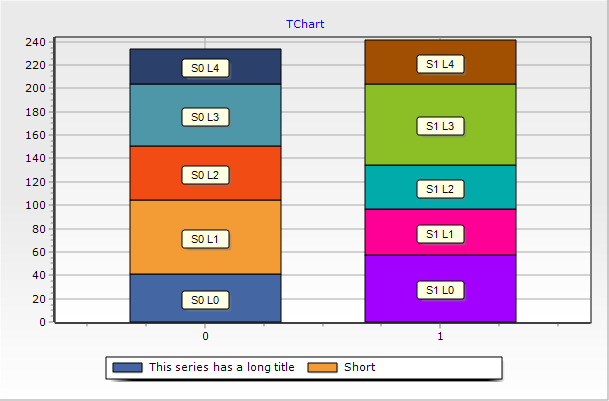609x401 pixels.
Task: Click the S0 L2 mark label
Action: [x=205, y=175]
